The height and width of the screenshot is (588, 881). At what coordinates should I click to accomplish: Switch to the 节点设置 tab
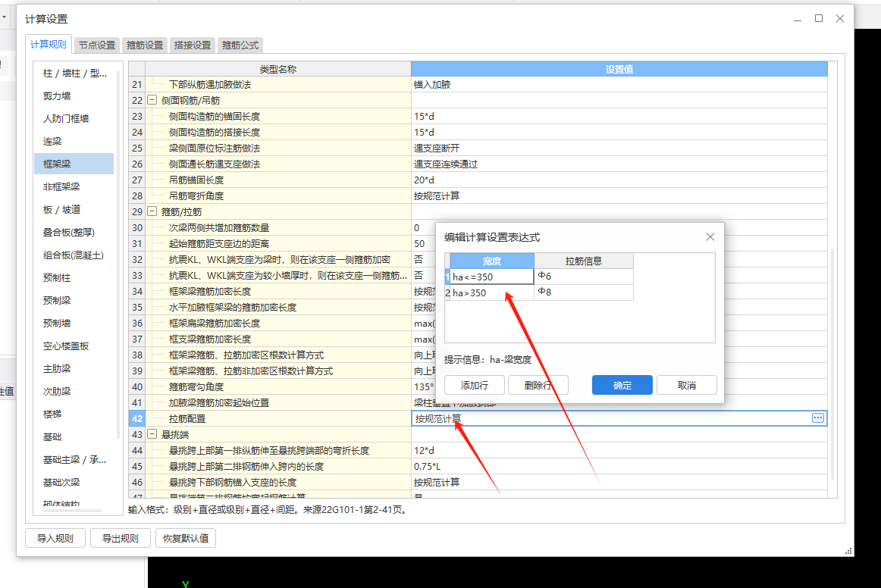[x=96, y=45]
